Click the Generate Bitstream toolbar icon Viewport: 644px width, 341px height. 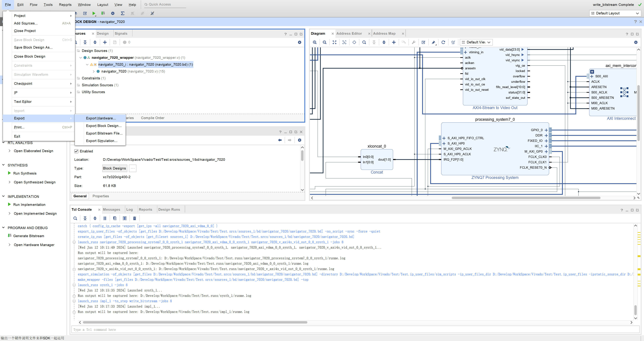point(103,13)
